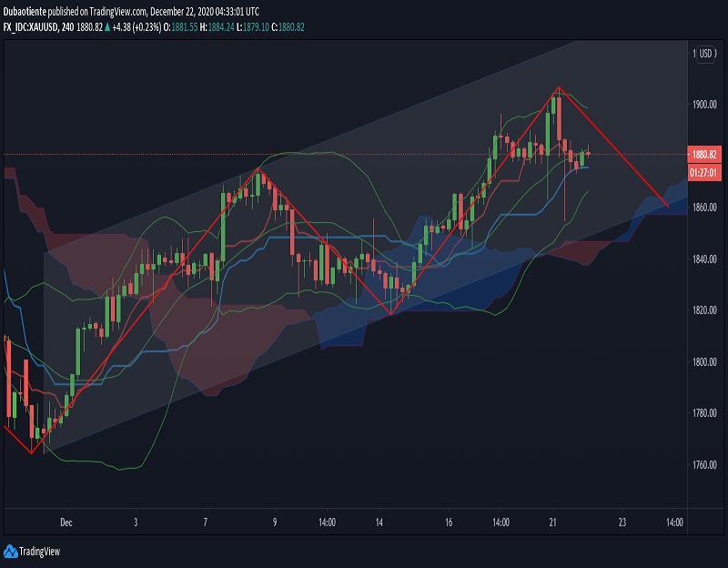
Task: Click the 16 date label on time axis
Action: tap(449, 522)
